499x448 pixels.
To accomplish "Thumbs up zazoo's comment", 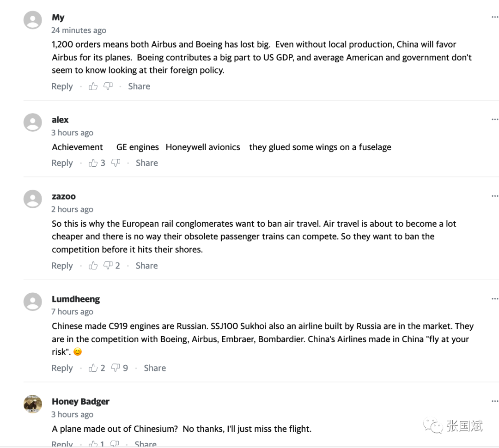I will pyautogui.click(x=93, y=266).
